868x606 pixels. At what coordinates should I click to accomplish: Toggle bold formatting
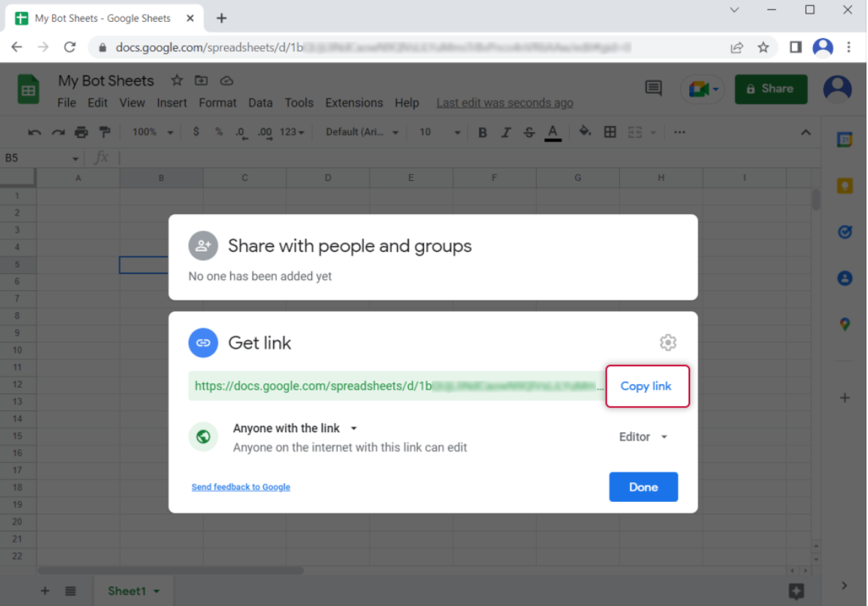click(x=482, y=133)
